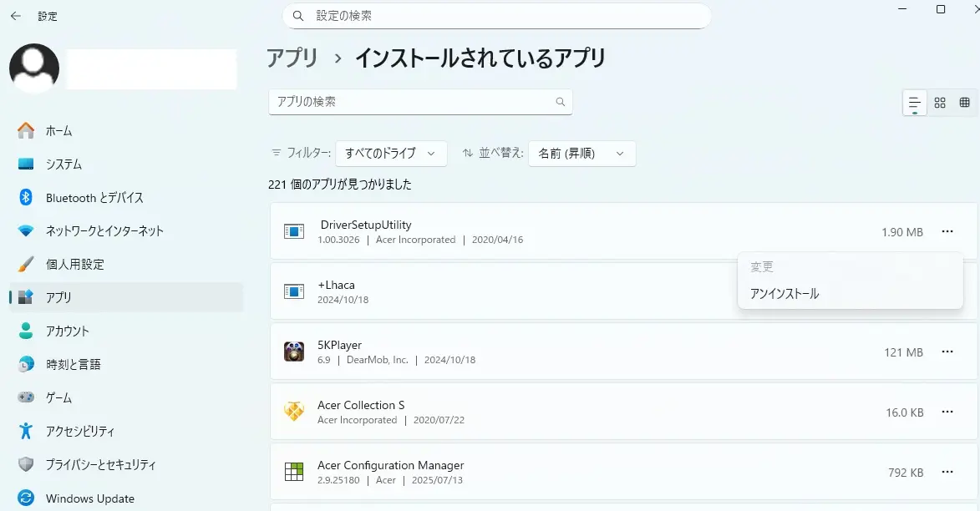Open プライバシーとセキュリティ settings

click(x=126, y=464)
